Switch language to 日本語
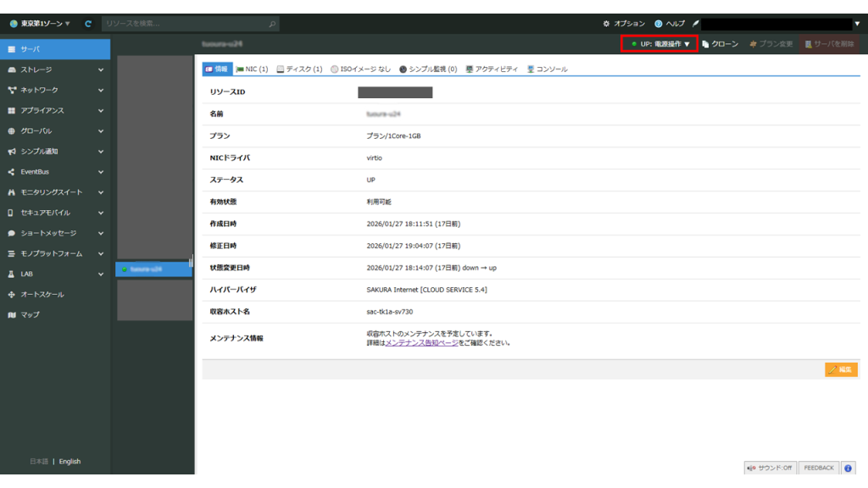 pos(39,462)
